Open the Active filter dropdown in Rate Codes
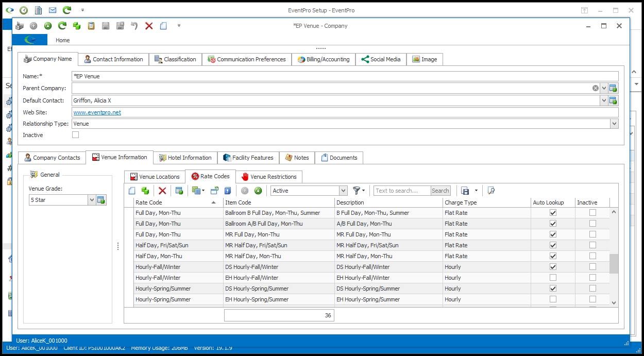 pos(343,191)
